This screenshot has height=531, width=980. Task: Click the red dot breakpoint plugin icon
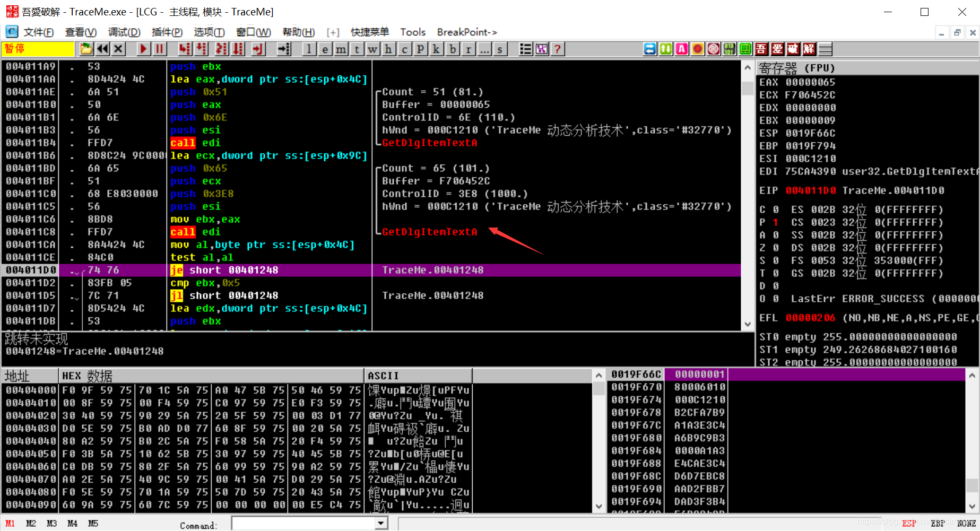698,49
